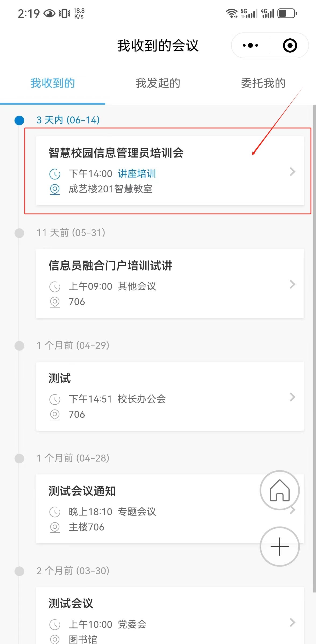Select the 11天前 (05-31) timeline dot
Image resolution: width=316 pixels, height=644 pixels.
point(19,233)
